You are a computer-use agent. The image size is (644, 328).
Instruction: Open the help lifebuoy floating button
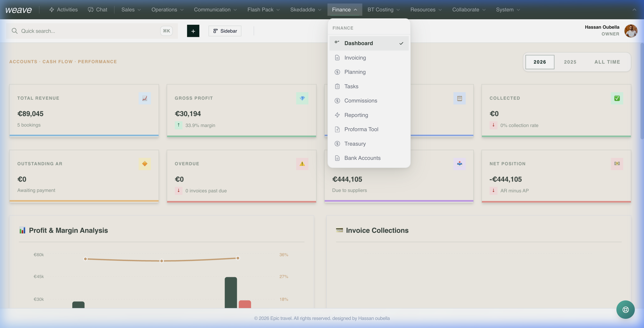pyautogui.click(x=625, y=310)
